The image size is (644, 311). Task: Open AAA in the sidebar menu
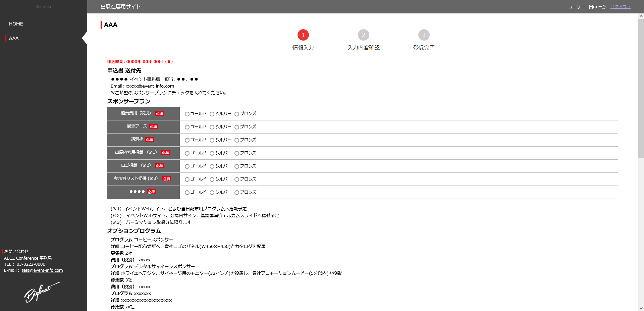(14, 38)
